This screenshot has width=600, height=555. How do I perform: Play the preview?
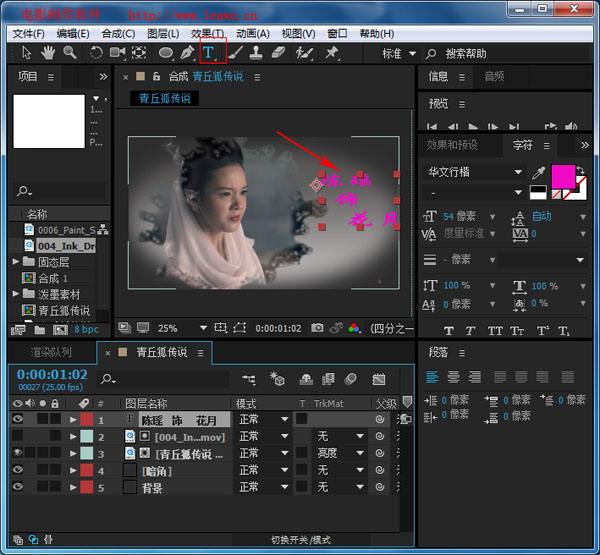point(473,126)
